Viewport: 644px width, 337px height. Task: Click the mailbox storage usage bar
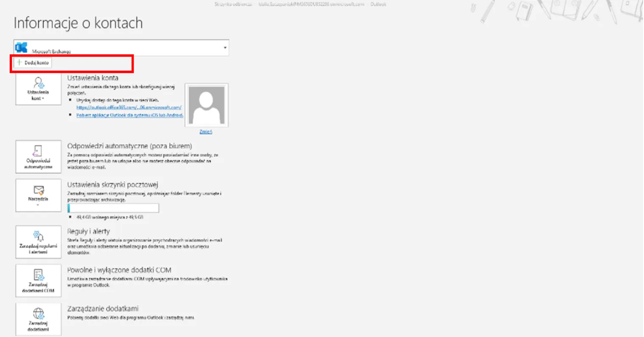click(113, 208)
